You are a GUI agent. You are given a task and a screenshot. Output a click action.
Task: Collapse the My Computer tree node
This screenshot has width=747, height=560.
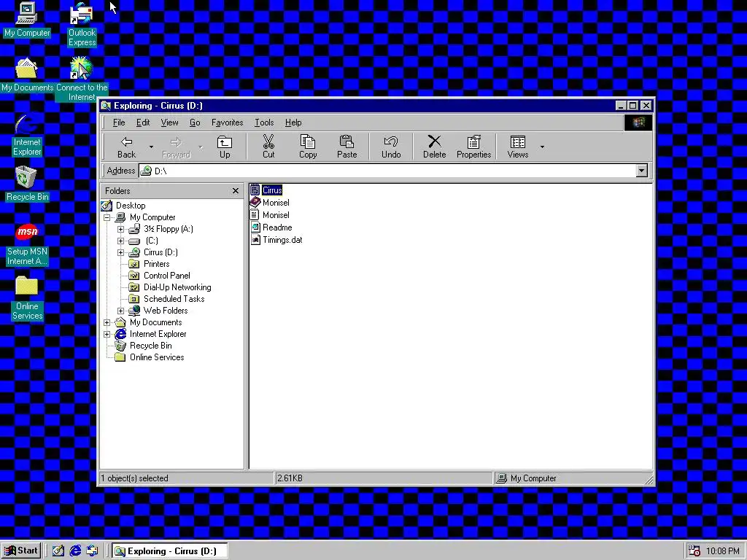107,217
